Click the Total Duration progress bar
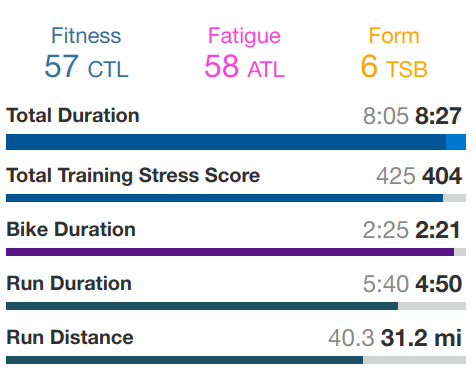The height and width of the screenshot is (374, 476). tap(236, 142)
